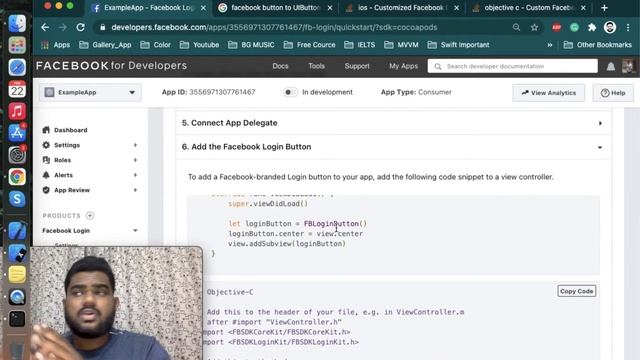Close the facebook button to UIButton tab
This screenshot has height=360, width=640.
[330, 8]
